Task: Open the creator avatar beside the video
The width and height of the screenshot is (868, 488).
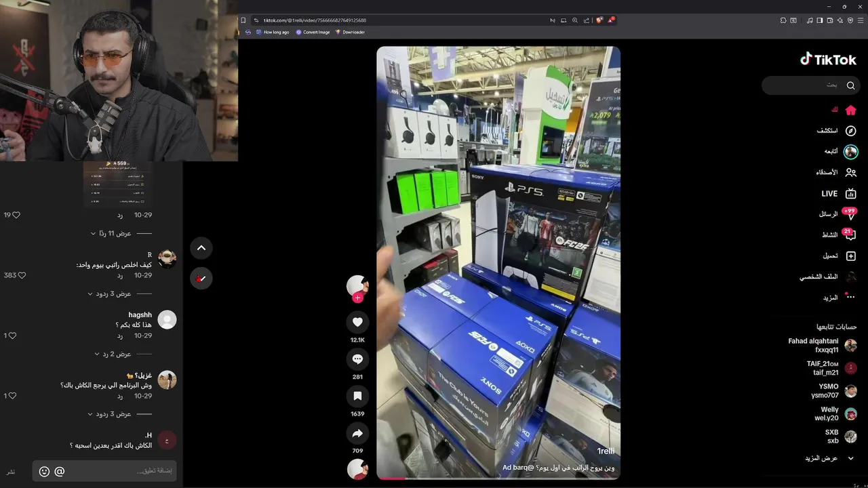Action: pos(357,286)
